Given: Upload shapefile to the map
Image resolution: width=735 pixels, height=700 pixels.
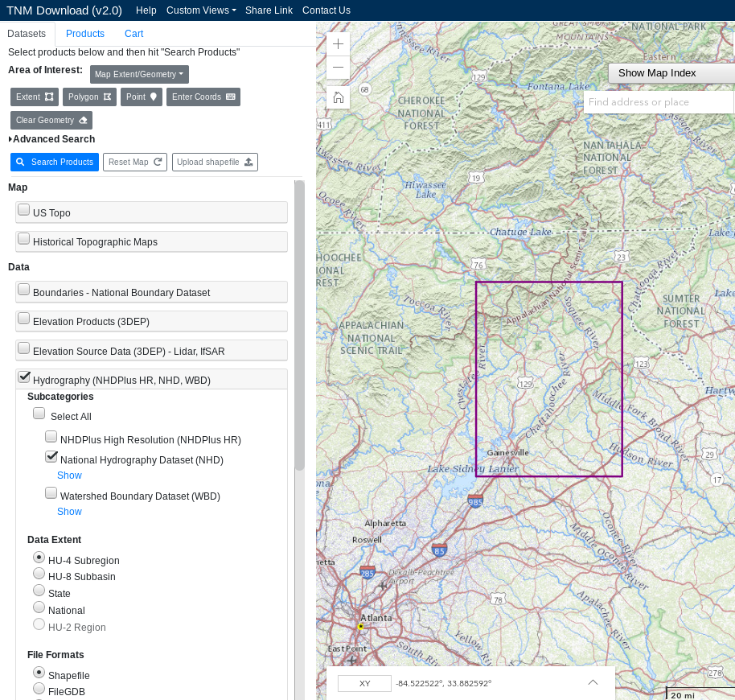Looking at the screenshot, I should [214, 162].
